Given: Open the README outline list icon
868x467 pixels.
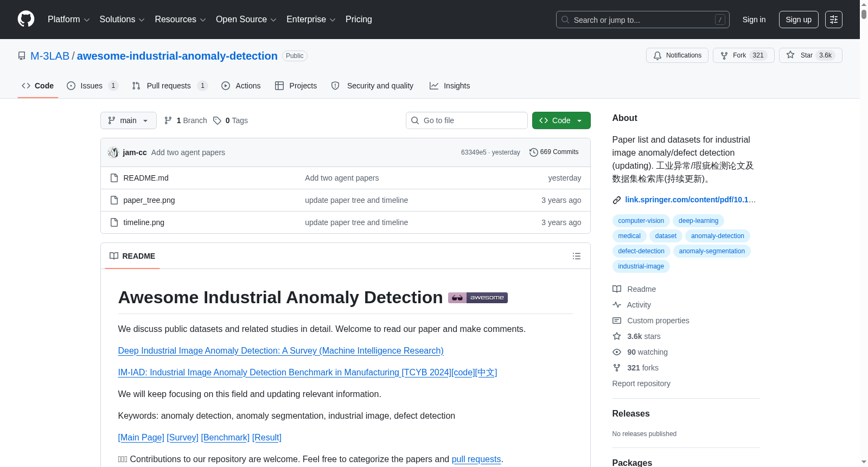Looking at the screenshot, I should point(577,256).
